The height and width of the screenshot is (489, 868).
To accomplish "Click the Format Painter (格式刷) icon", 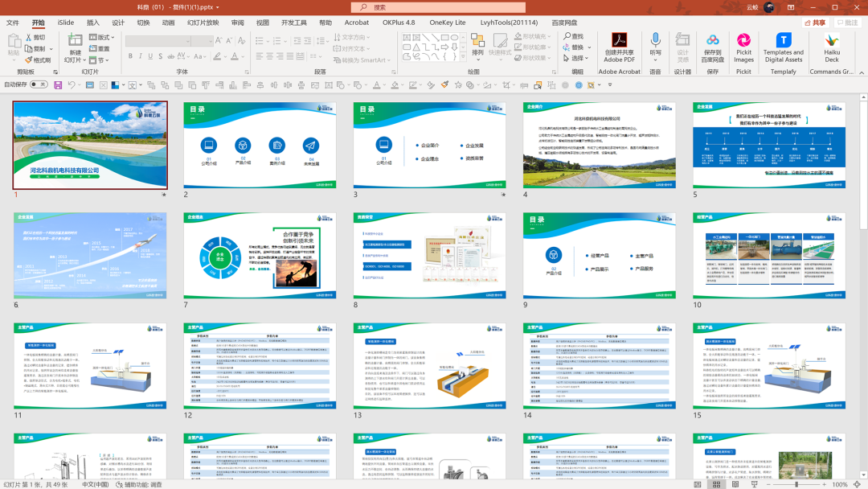I will pyautogui.click(x=28, y=60).
